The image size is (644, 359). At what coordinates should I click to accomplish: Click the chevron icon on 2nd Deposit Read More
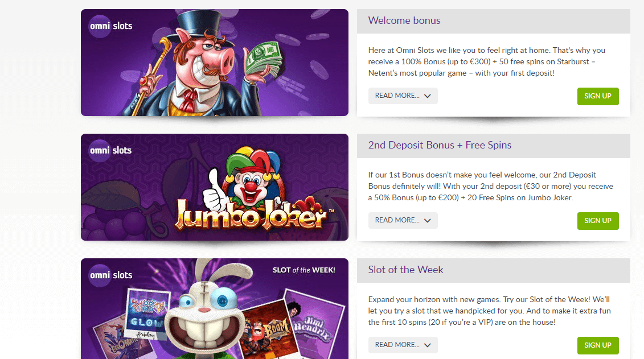tap(428, 221)
